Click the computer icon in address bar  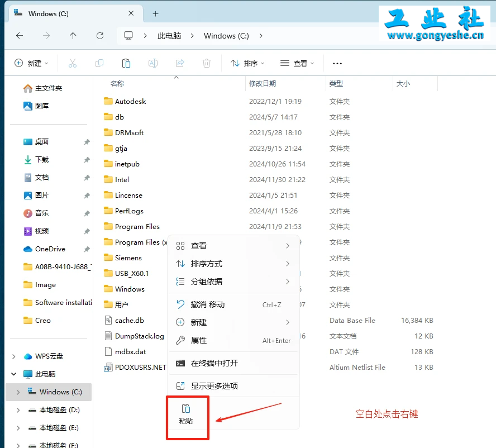pyautogui.click(x=128, y=36)
